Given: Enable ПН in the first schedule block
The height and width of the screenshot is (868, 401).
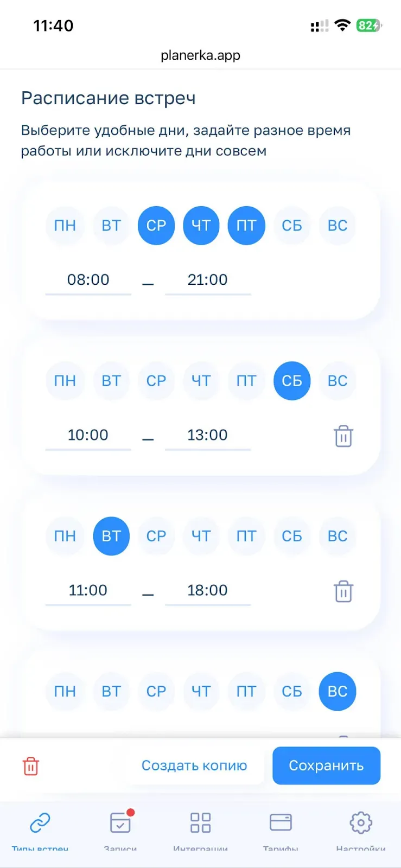Looking at the screenshot, I should (65, 225).
